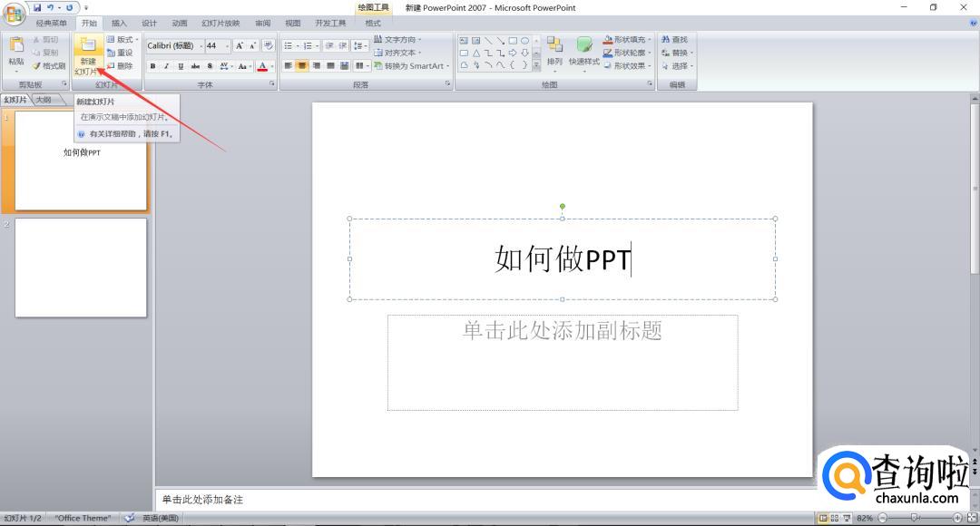Open Arrange options (排列)

(x=554, y=53)
